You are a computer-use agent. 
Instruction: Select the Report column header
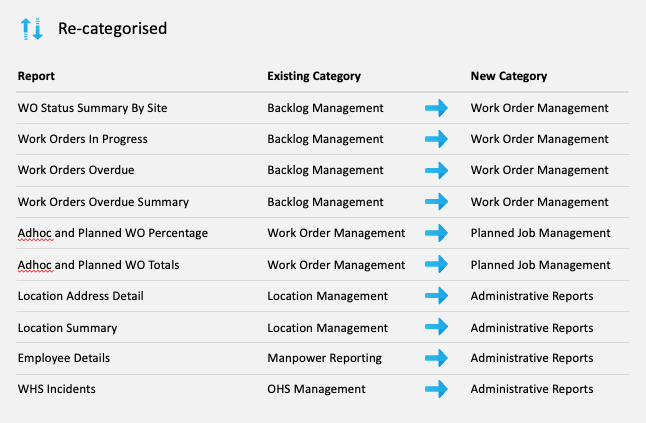click(x=36, y=76)
